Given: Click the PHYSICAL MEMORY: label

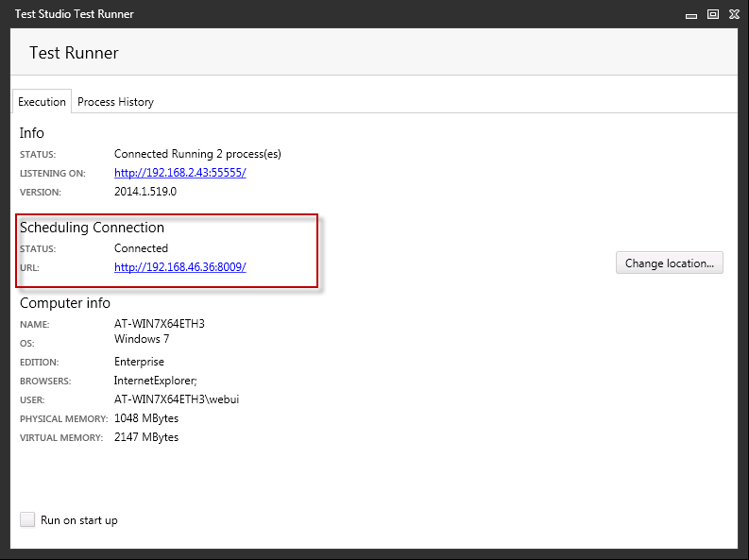Looking at the screenshot, I should pos(63,418).
